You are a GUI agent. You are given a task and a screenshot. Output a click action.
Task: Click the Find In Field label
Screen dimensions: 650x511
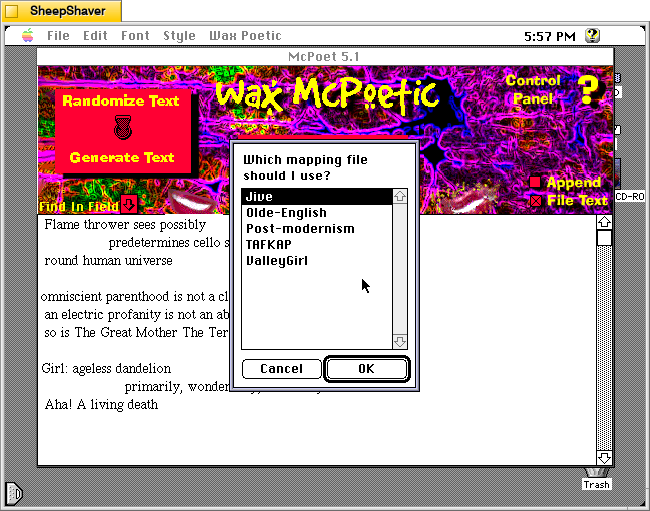point(79,206)
